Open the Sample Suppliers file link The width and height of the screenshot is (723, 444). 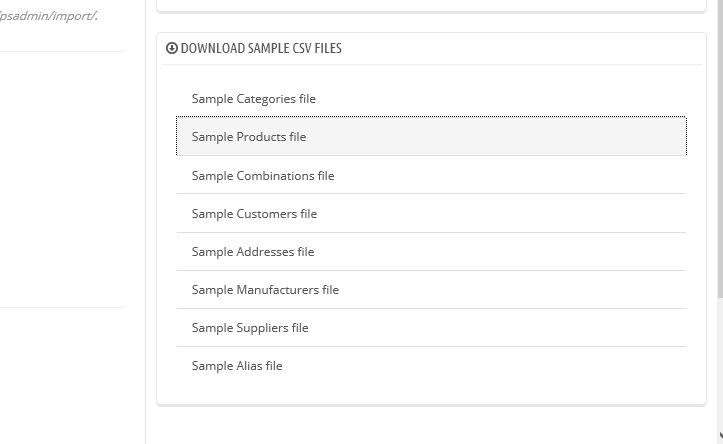250,327
